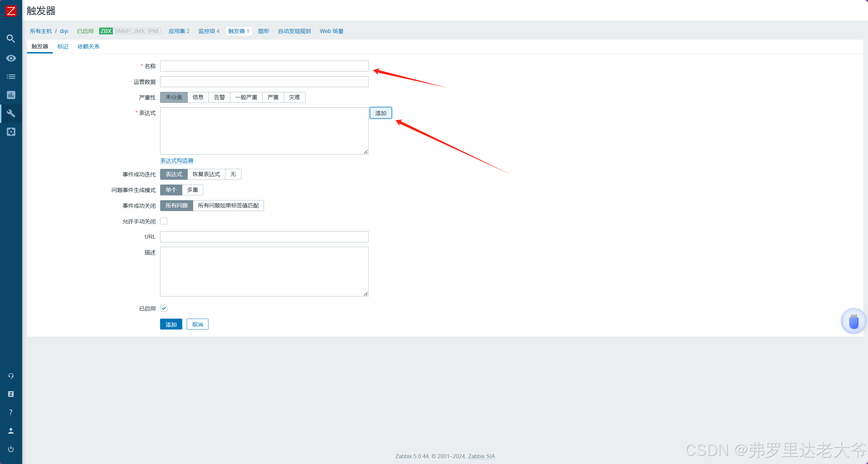Select the 灾难 severity option
The height and width of the screenshot is (464, 868).
pos(294,97)
